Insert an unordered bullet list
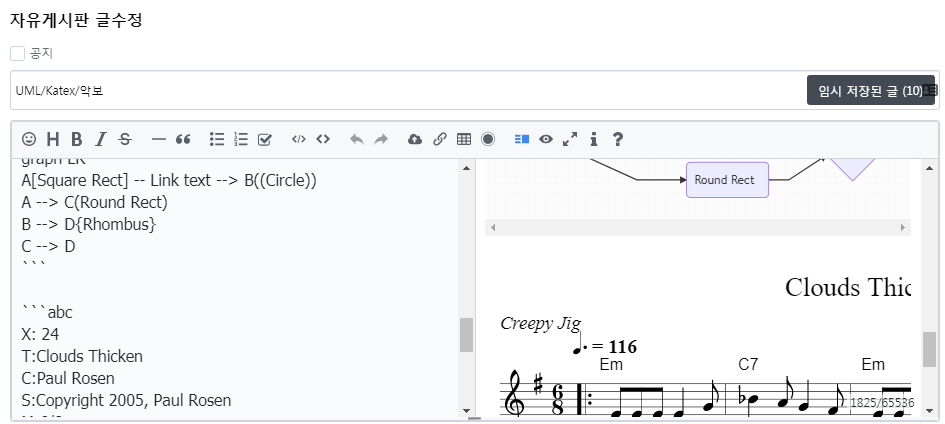 [217, 139]
